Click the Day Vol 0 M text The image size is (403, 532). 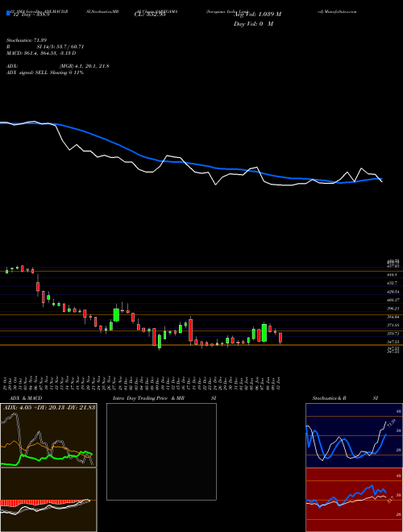[x=253, y=24]
